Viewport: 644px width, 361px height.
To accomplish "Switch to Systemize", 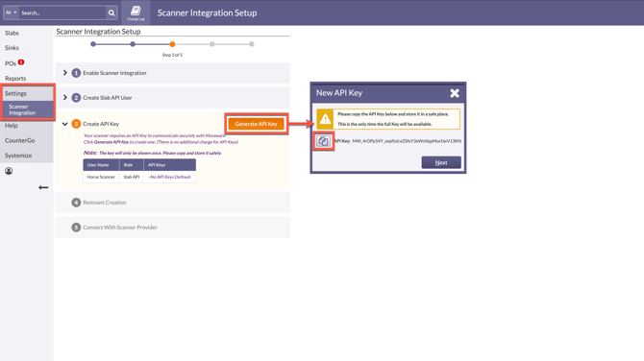I will click(18, 156).
